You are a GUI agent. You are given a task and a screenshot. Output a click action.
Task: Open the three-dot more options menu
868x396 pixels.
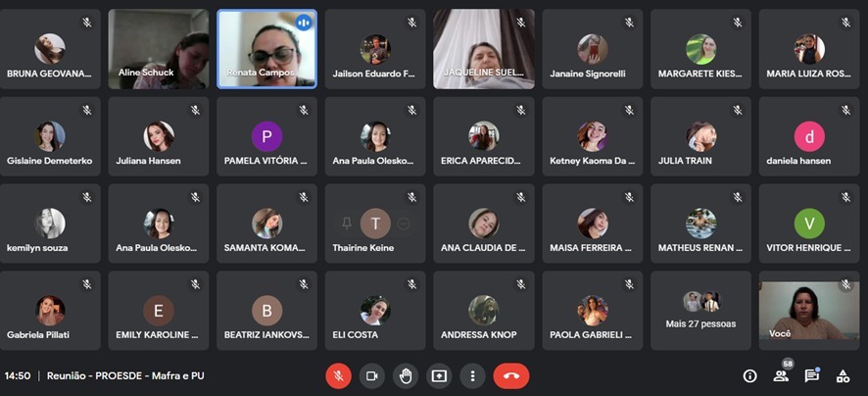click(472, 376)
